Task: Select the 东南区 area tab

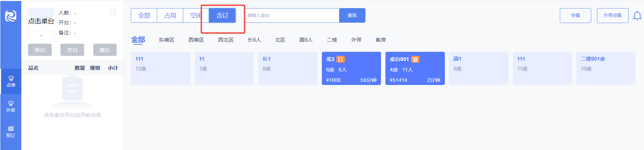Action: (166, 40)
